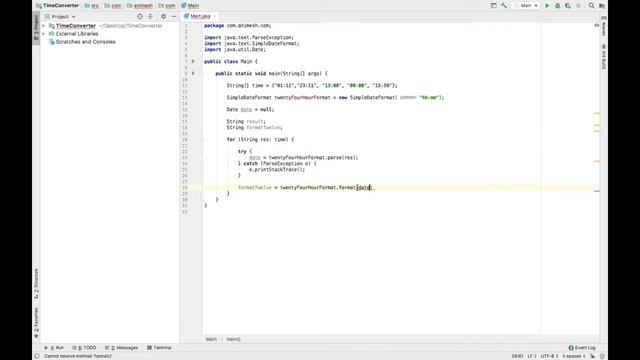Hide the Project tool window
Screen dimensions: 640x360
pos(174,16)
